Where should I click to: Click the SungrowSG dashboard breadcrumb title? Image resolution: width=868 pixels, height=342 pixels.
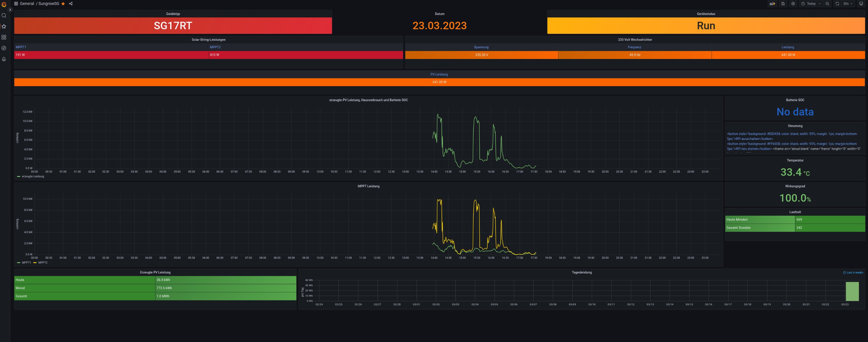49,4
